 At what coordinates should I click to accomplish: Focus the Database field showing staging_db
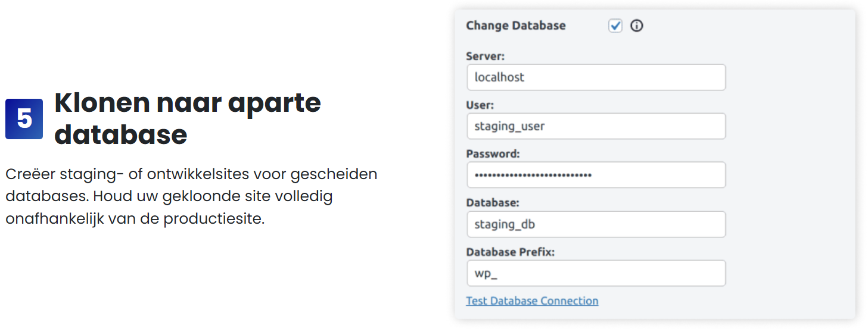pyautogui.click(x=596, y=224)
